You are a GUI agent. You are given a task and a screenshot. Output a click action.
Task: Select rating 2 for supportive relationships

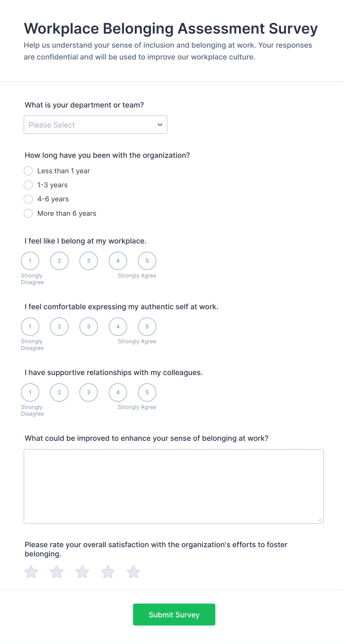click(59, 392)
